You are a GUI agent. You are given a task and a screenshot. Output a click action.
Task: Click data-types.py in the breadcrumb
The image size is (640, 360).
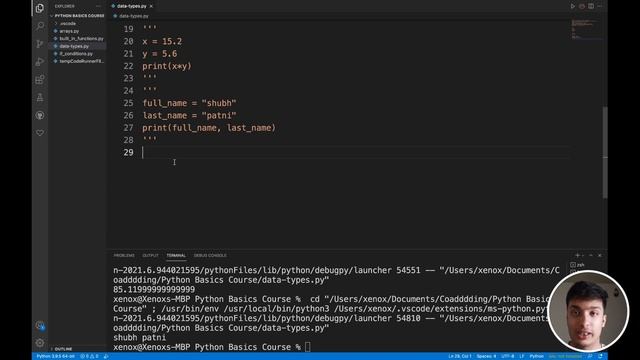coord(133,16)
